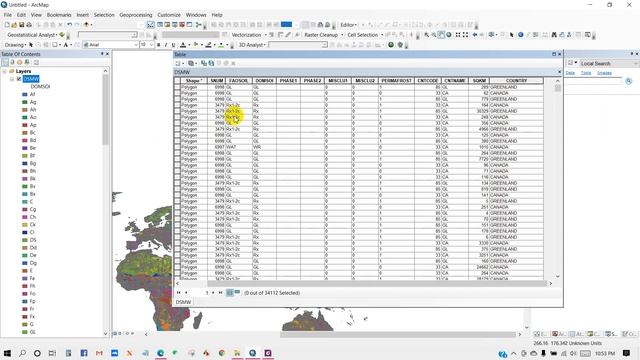Open the Customize menu
640x360 pixels.
tap(169, 15)
